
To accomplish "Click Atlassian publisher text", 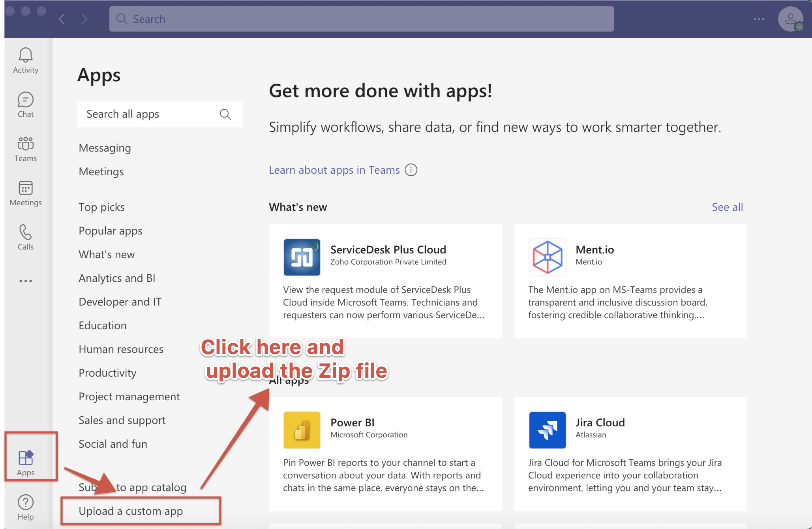I will 591,435.
